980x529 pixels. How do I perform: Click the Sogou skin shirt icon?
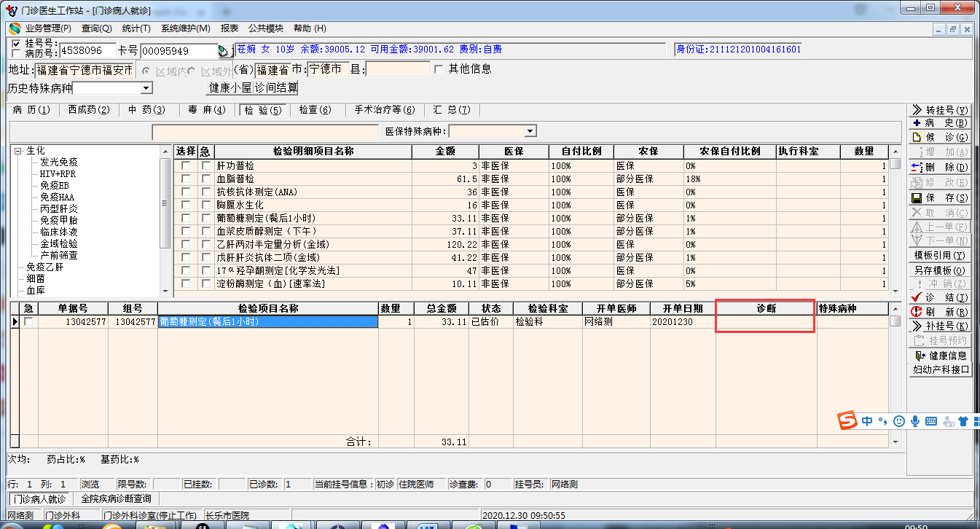point(963,420)
